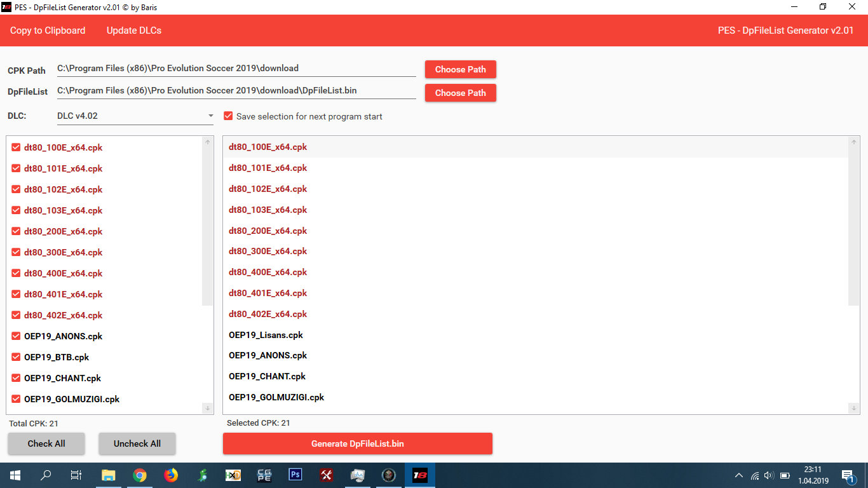Check battery status tray icon
This screenshot has height=488, width=868.
tap(785, 475)
